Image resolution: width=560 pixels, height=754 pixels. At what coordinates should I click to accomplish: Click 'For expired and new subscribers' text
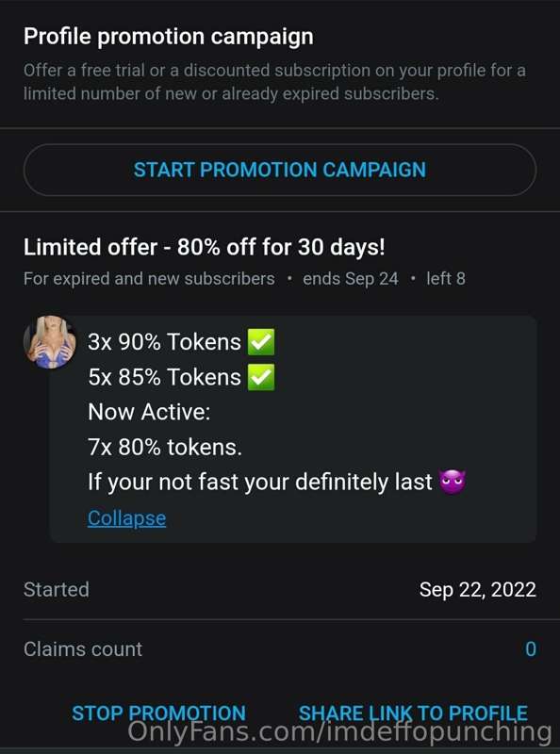(x=149, y=278)
